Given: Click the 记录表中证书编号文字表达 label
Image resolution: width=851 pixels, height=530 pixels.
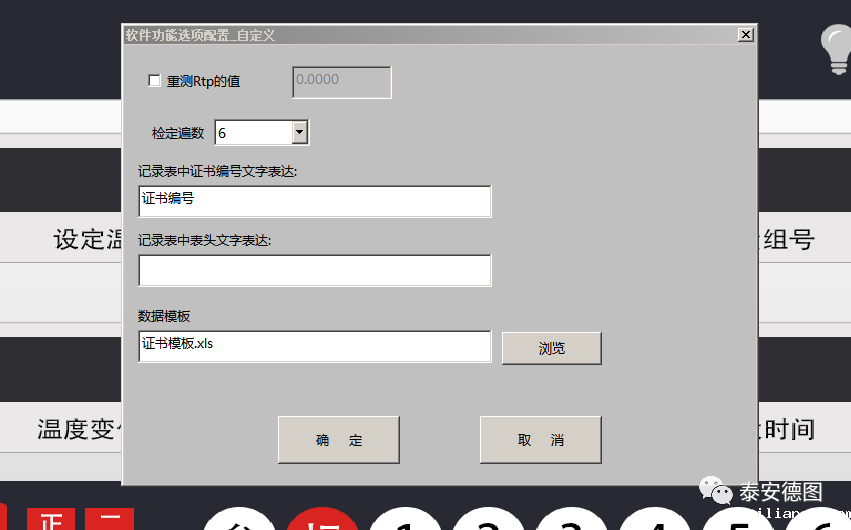Looking at the screenshot, I should 218,171.
